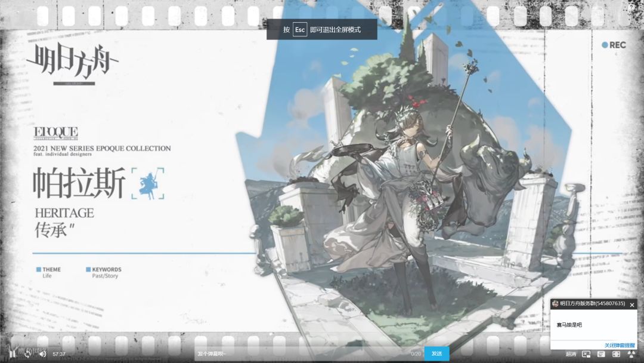
Task: Toggle the danmaku display icon
Action: point(601,354)
